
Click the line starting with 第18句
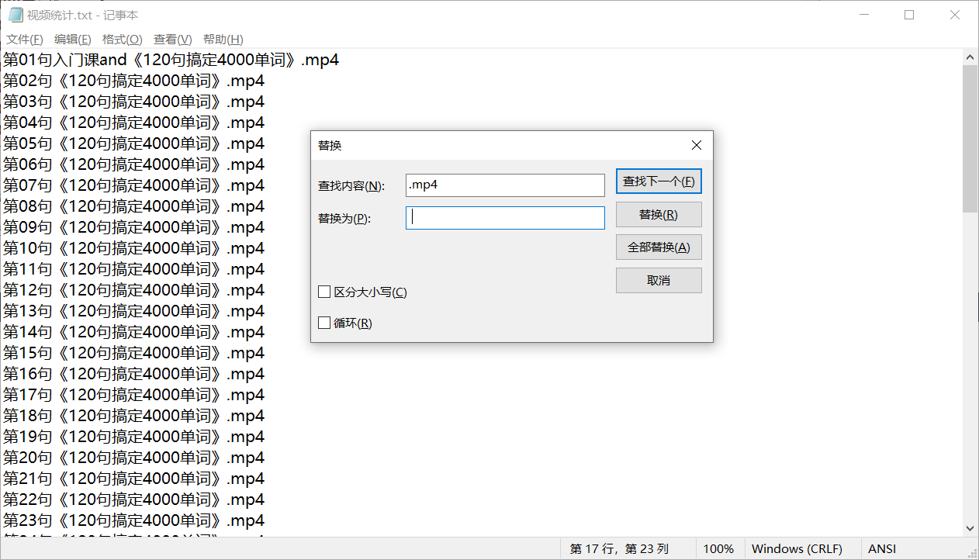tap(133, 416)
